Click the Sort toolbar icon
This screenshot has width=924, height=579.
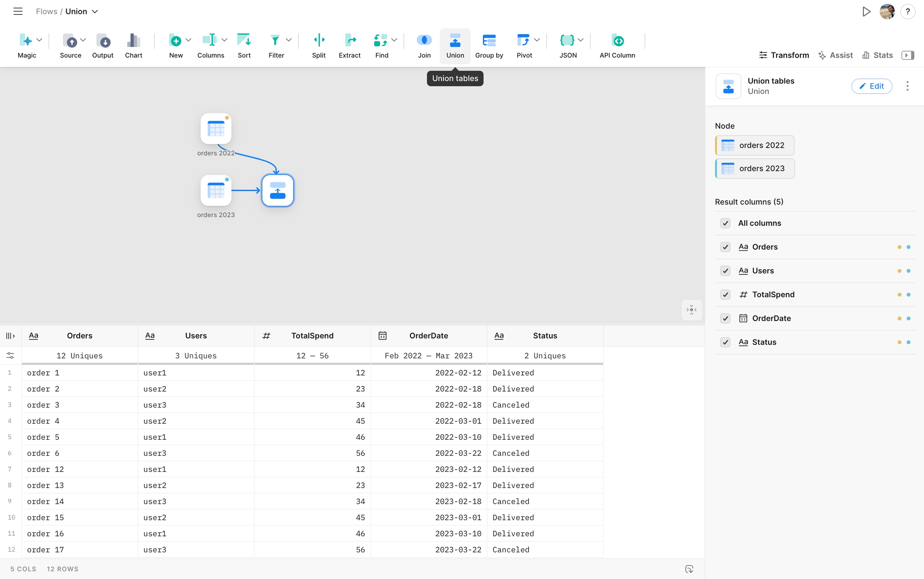pos(244,41)
